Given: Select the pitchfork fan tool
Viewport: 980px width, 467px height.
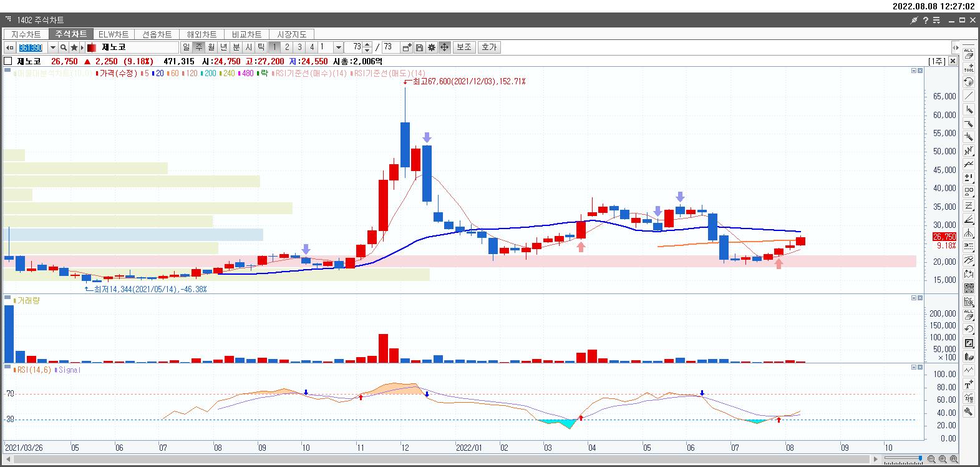Looking at the screenshot, I should coord(969,232).
